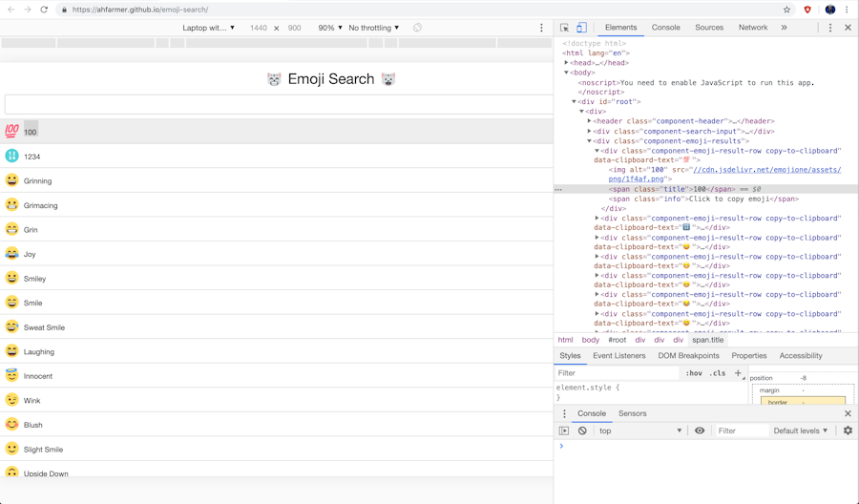Toggle the .cls class editor
859x504 pixels.
click(717, 373)
